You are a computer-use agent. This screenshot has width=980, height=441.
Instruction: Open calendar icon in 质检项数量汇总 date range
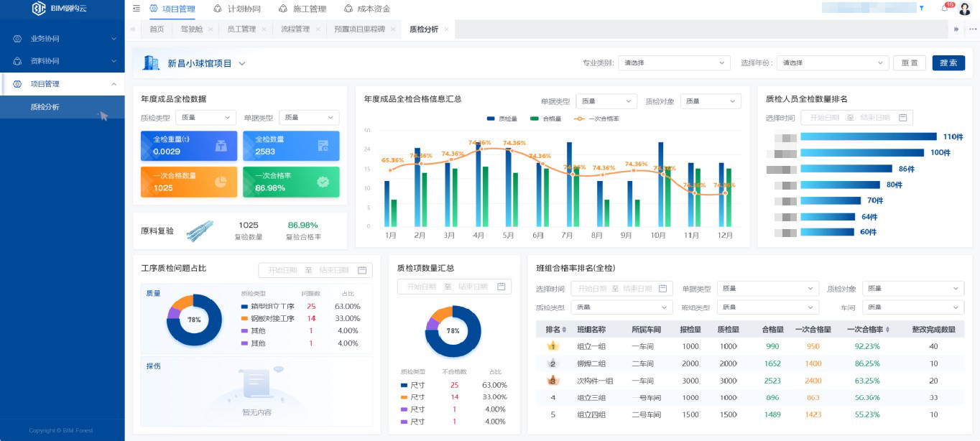point(501,287)
